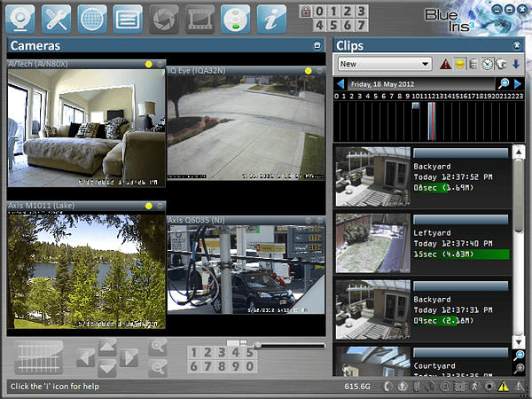Click the blue 'i' help icon
This screenshot has width=532, height=399.
pos(271,18)
